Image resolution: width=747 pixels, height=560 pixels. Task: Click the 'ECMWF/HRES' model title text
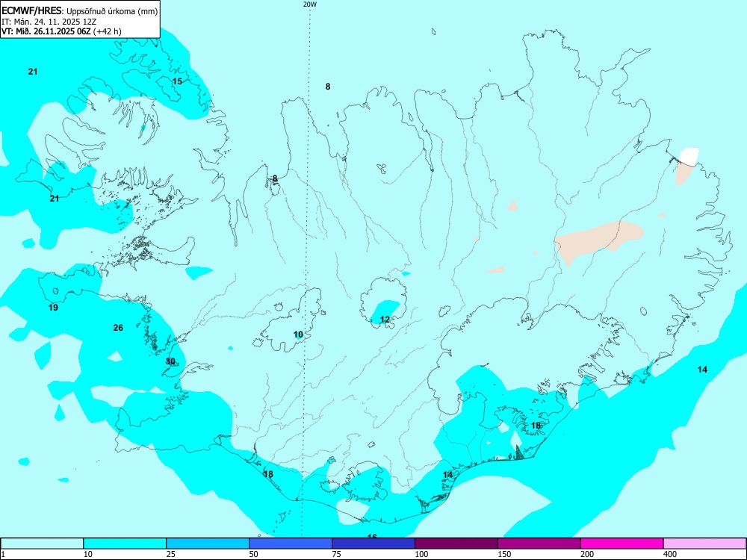click(31, 11)
